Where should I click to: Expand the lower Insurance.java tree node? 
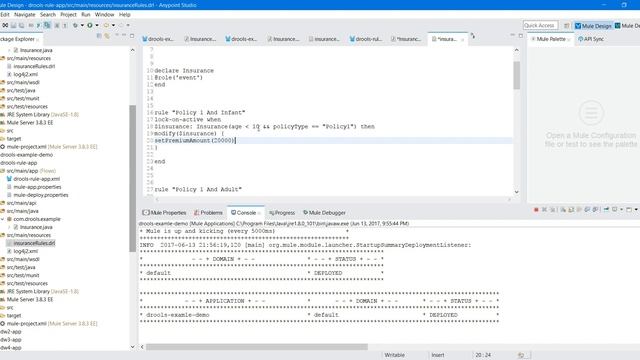[x=9, y=227]
